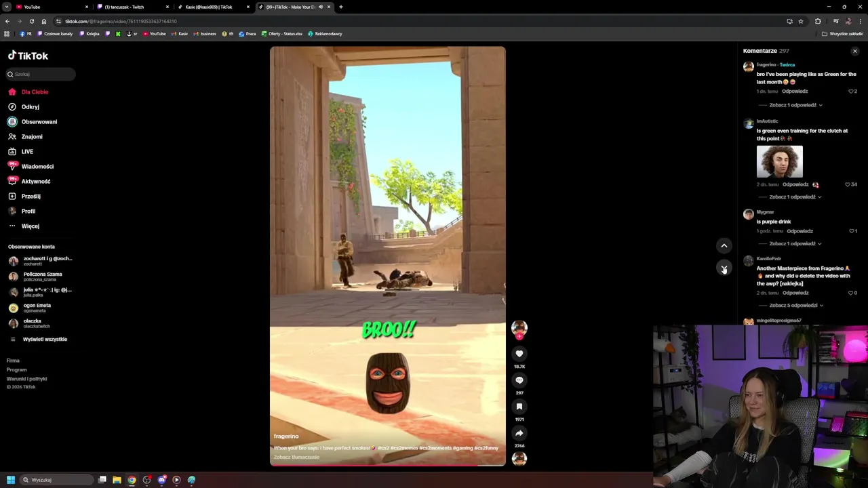Image resolution: width=868 pixels, height=488 pixels.
Task: Open zocharett followed account
Action: 41,261
